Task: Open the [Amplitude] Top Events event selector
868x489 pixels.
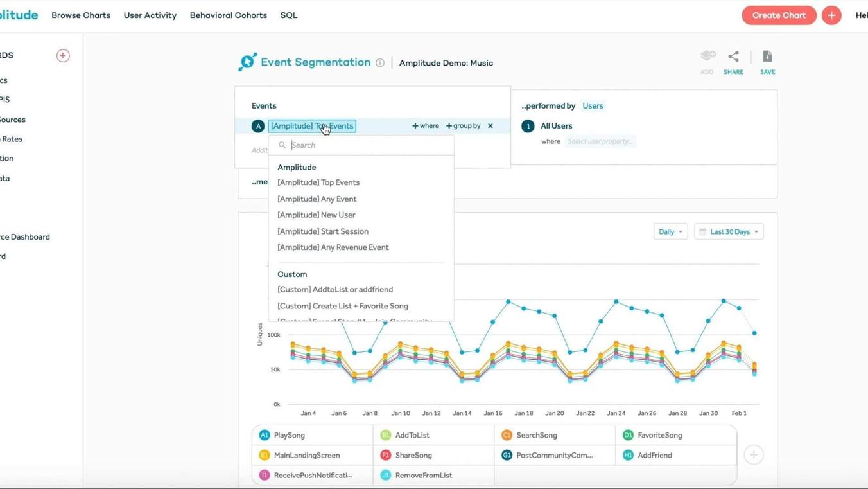Action: [312, 126]
